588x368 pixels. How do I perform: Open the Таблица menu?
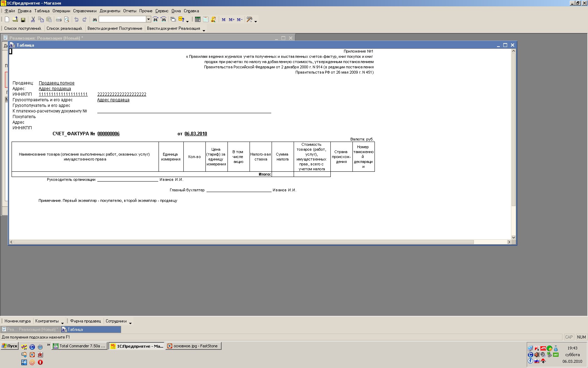42,11
